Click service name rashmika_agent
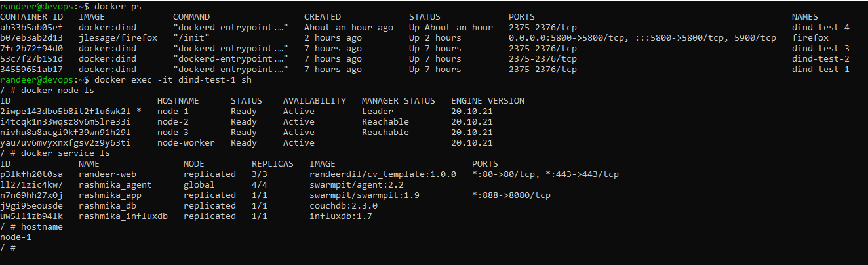Viewport: 868px width, 265px height. click(x=115, y=185)
